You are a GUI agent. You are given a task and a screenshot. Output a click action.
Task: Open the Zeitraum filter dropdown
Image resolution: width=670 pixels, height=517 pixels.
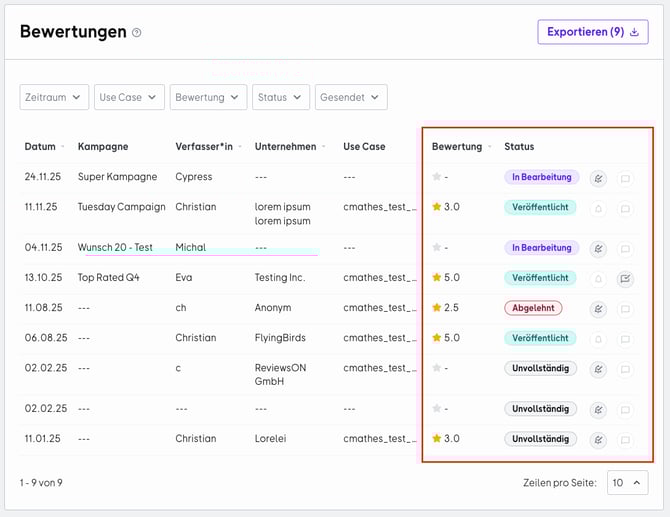(x=54, y=97)
